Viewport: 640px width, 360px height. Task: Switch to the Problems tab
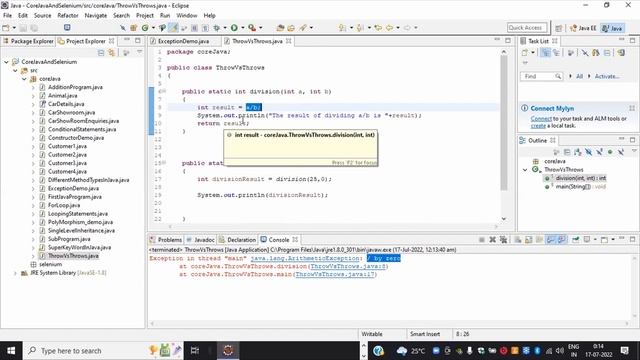click(x=166, y=240)
